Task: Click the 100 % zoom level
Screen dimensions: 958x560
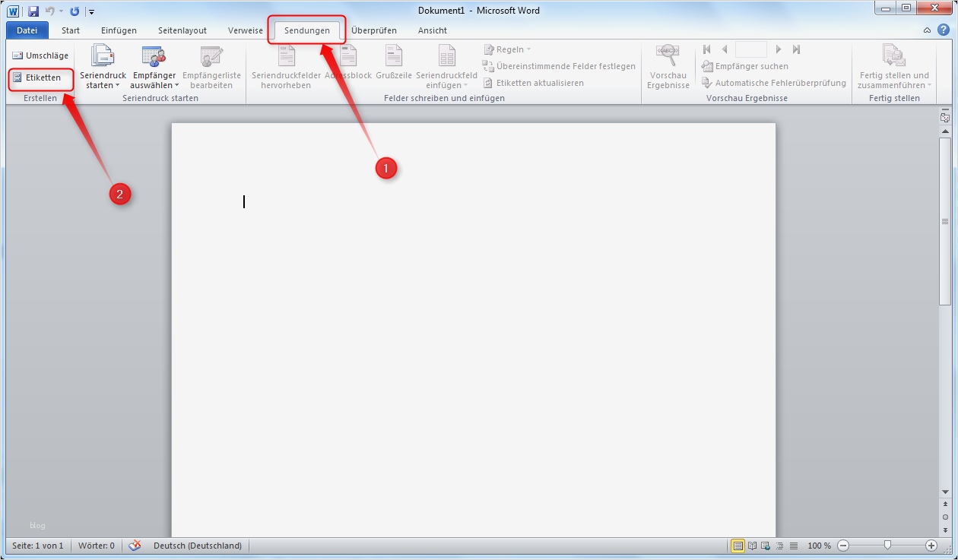Action: pos(819,546)
